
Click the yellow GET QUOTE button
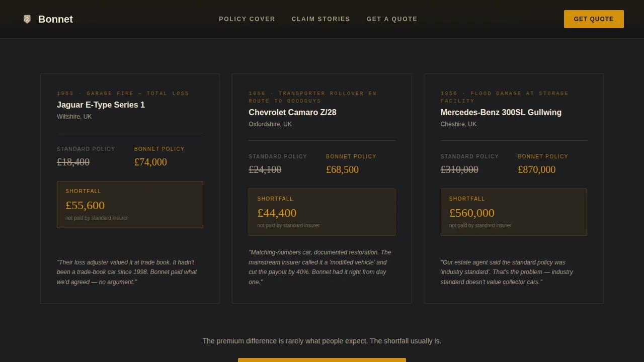pyautogui.click(x=594, y=19)
